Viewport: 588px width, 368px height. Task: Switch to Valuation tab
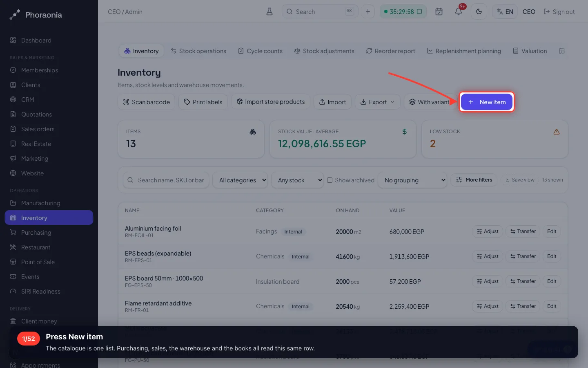tap(530, 51)
